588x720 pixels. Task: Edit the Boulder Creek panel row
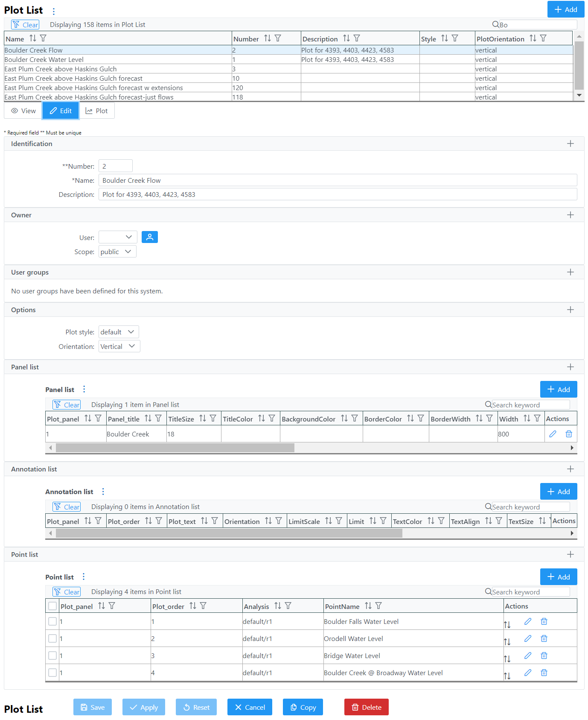(553, 434)
